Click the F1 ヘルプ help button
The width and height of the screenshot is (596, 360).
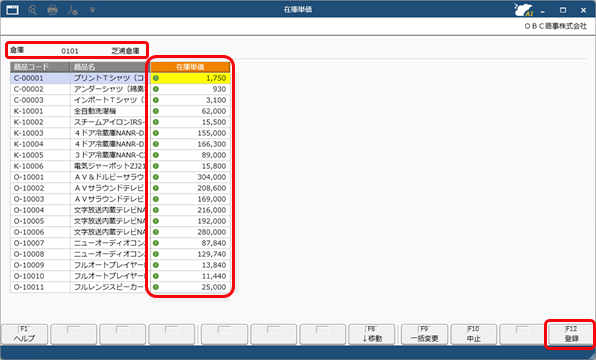(25, 334)
